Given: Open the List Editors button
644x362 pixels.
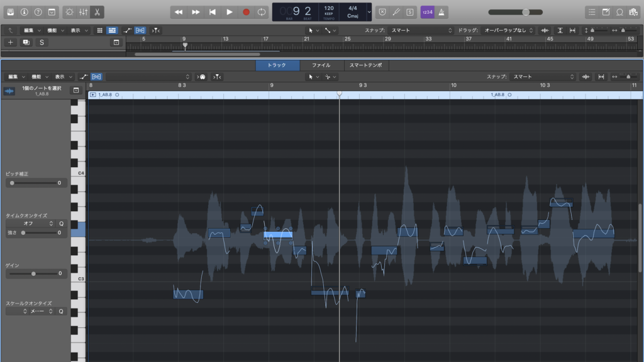Looking at the screenshot, I should [592, 12].
